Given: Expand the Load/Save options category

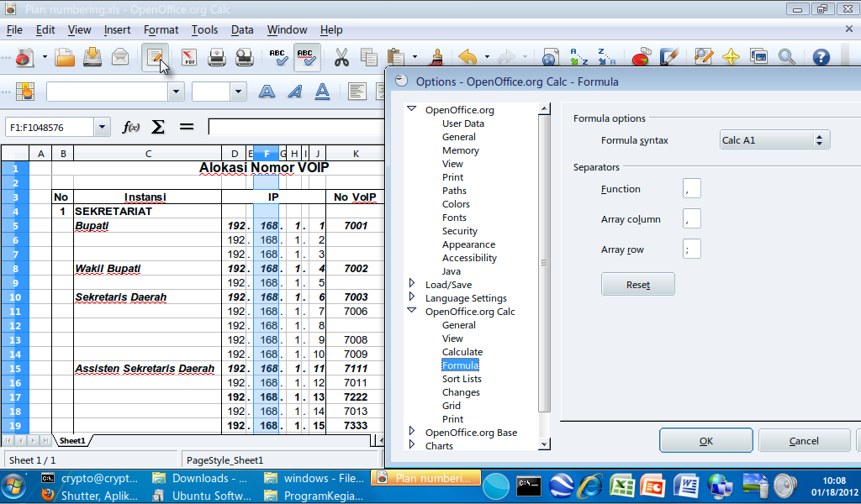Looking at the screenshot, I should pos(411,284).
